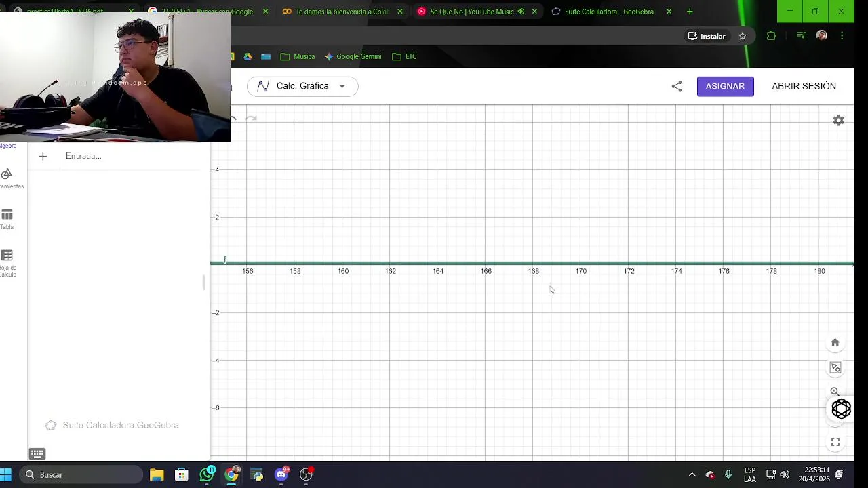Expand the Calc. Gráfica app dropdown
868x488 pixels.
[x=342, y=86]
